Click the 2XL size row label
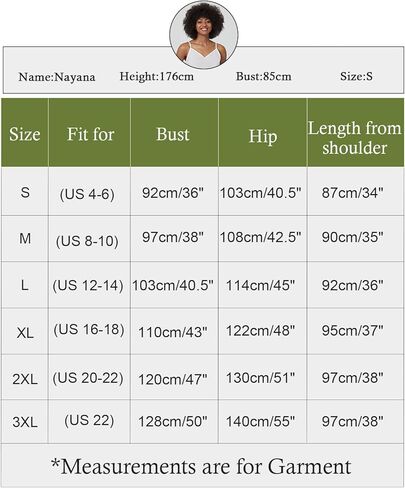The width and height of the screenshot is (405, 488). [25, 379]
